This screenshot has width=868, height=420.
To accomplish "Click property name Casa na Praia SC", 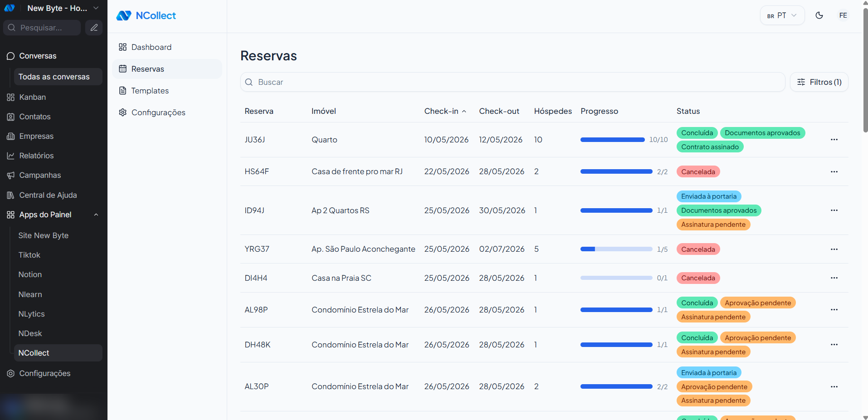I will (x=341, y=278).
